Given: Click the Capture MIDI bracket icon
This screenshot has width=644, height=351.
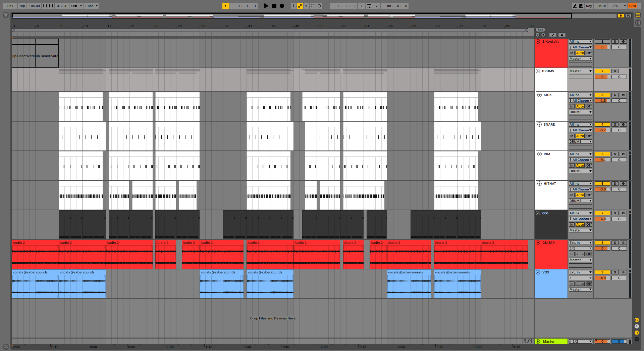Looking at the screenshot, I should click(x=313, y=6).
